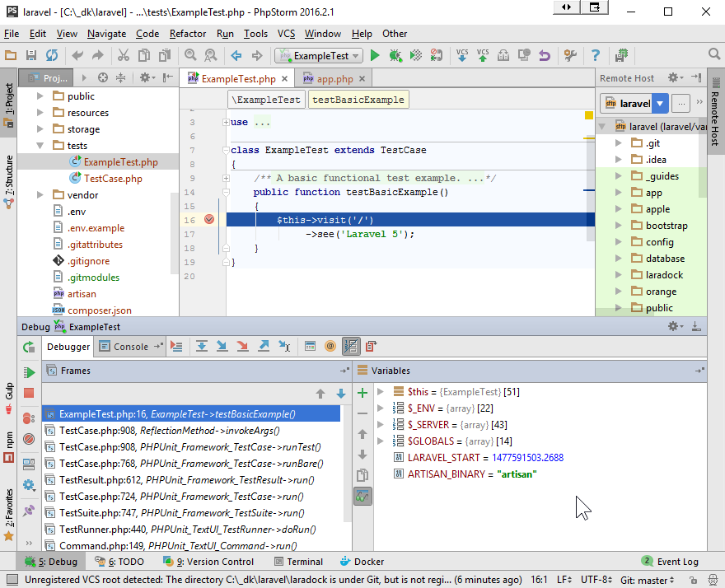
Task: Open Evaluate Expression with the @ icon
Action: click(x=330, y=346)
